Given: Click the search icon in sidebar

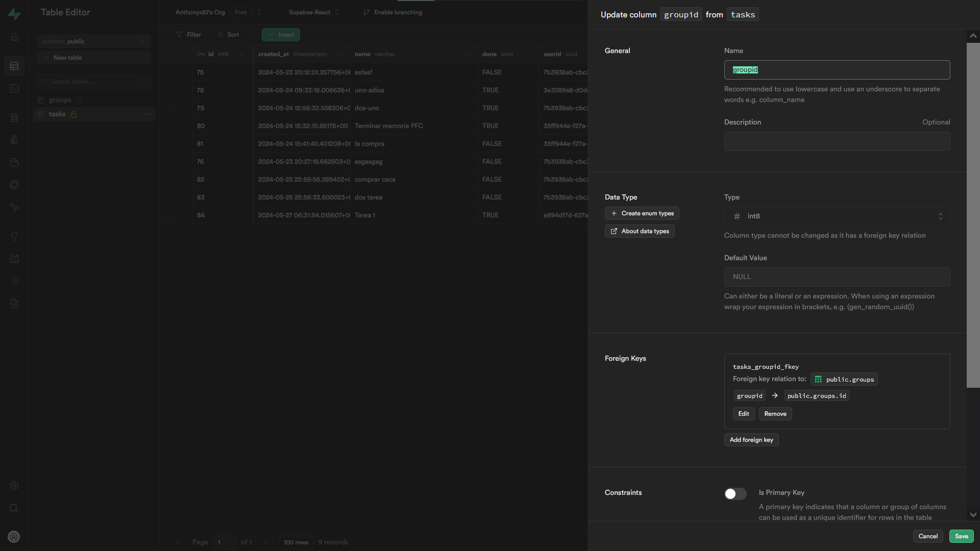Looking at the screenshot, I should 14,508.
